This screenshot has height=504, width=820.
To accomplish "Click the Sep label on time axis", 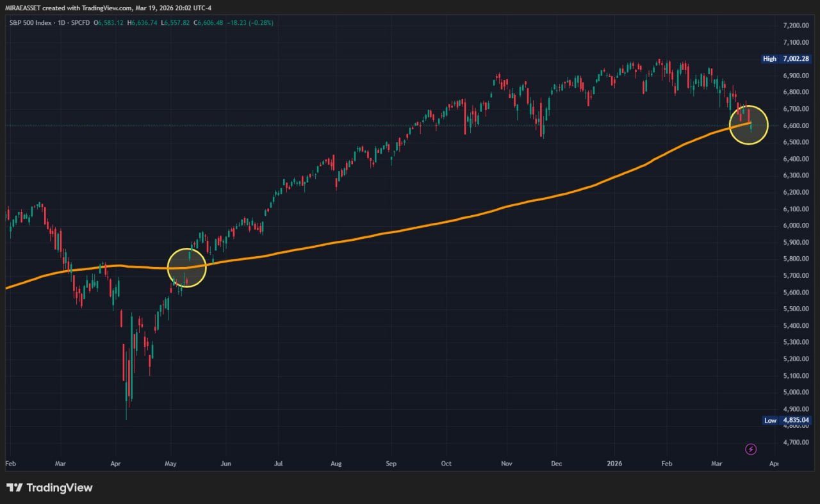I will [x=391, y=462].
